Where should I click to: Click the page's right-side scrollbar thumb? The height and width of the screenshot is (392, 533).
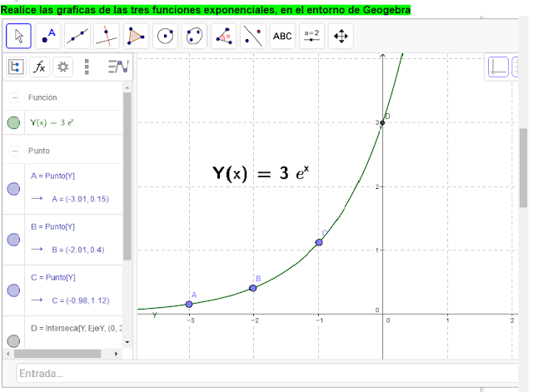523,168
